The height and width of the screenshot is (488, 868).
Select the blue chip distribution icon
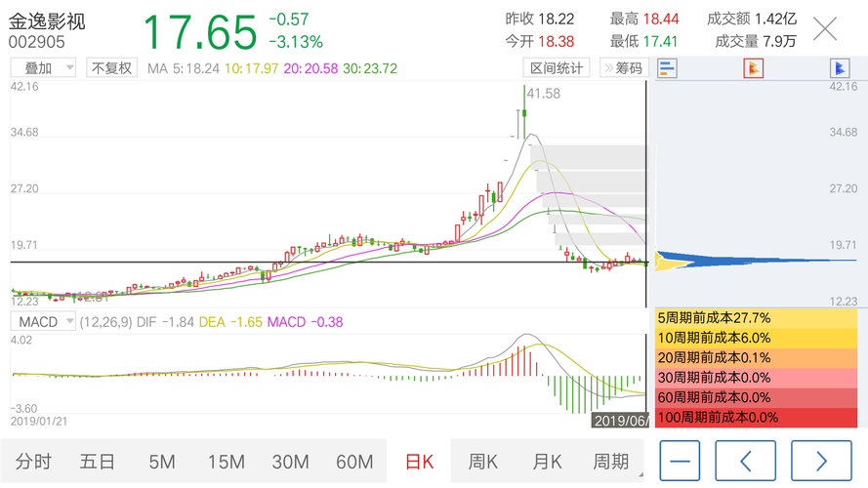[x=840, y=68]
